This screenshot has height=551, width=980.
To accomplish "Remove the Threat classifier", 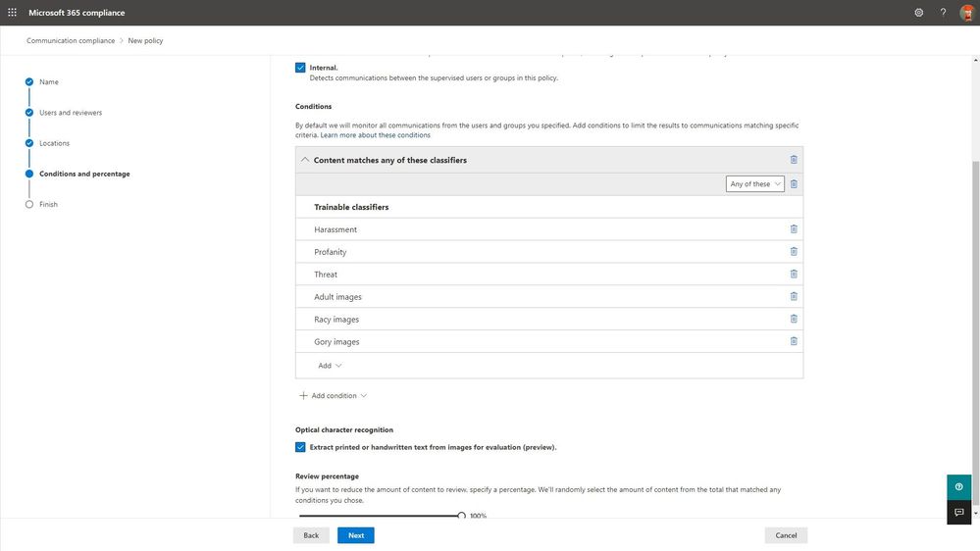I will tap(794, 275).
